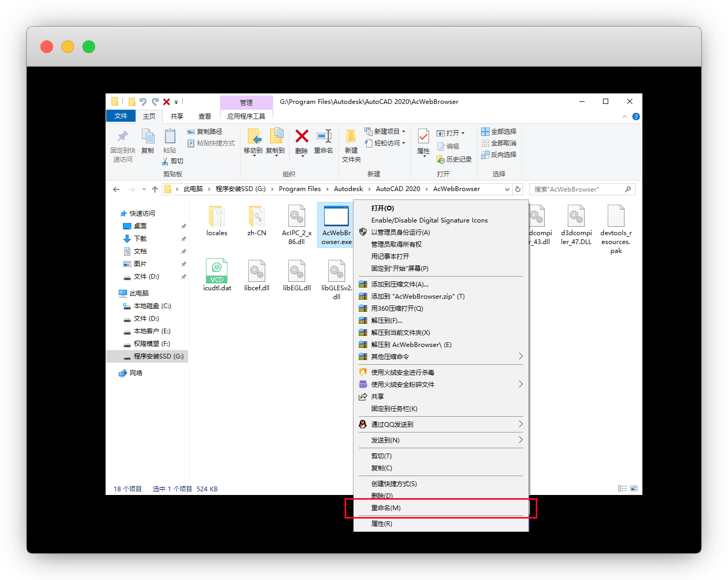Click the red Delete icon in ribbon
This screenshot has width=728, height=580.
(x=301, y=137)
